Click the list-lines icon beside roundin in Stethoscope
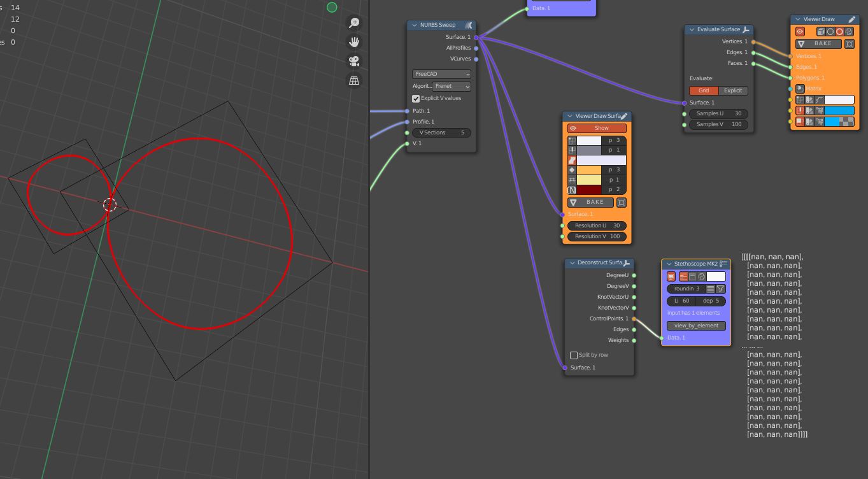 click(711, 289)
